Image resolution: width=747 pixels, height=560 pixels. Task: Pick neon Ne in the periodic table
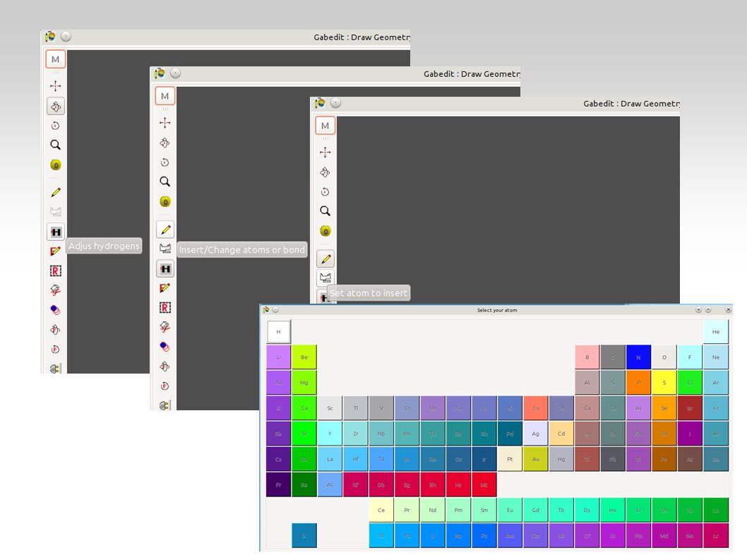click(715, 357)
